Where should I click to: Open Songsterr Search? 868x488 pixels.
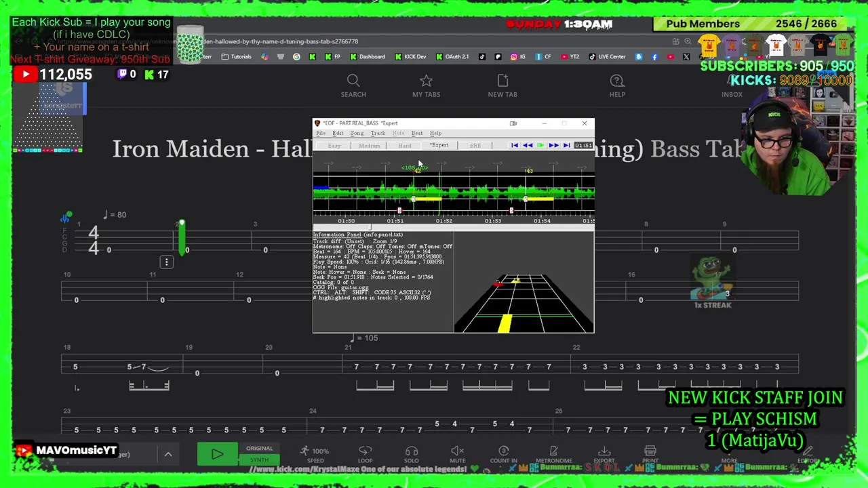coord(353,86)
